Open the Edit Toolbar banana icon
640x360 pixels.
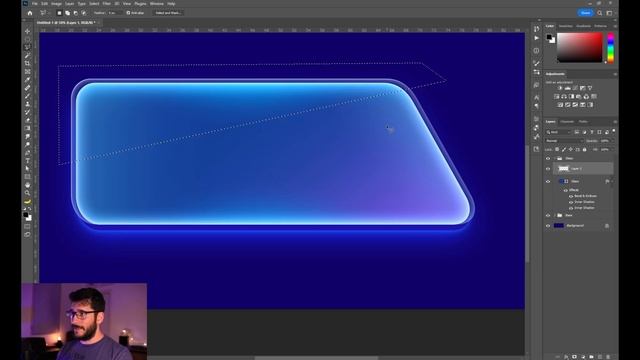pyautogui.click(x=27, y=201)
